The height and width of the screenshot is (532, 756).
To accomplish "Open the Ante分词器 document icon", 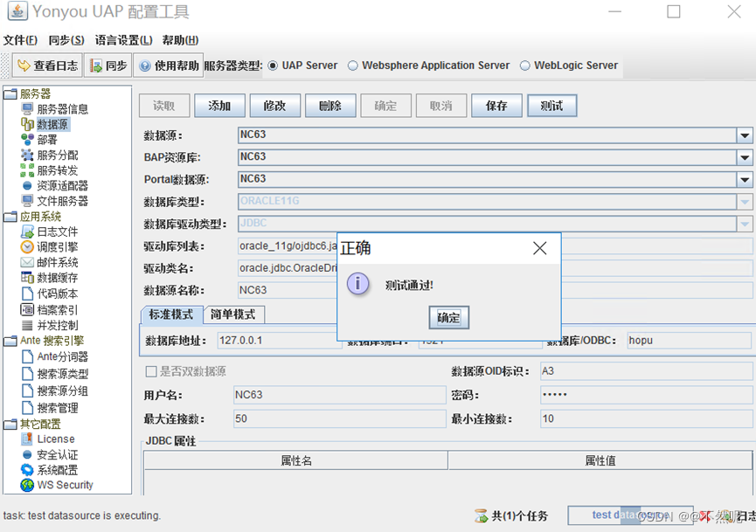I will click(27, 356).
